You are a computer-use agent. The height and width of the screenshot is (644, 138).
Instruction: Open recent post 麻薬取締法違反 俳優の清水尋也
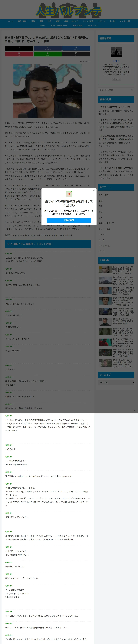(116, 141)
